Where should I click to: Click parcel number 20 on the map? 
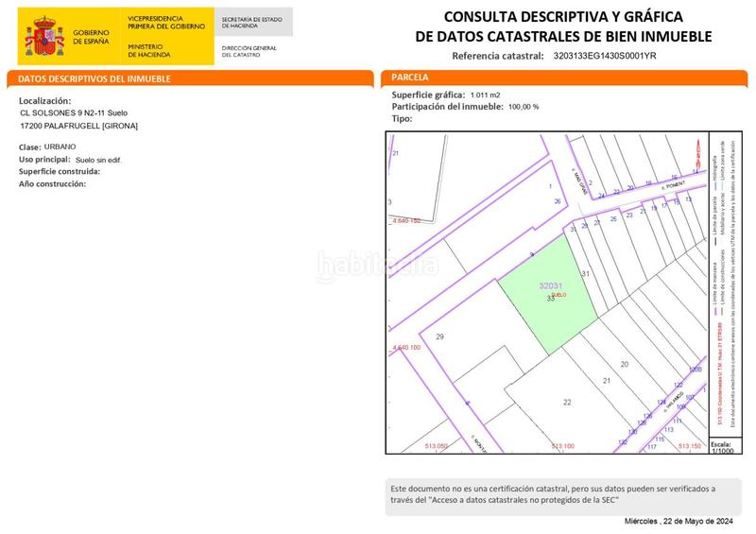(x=624, y=364)
